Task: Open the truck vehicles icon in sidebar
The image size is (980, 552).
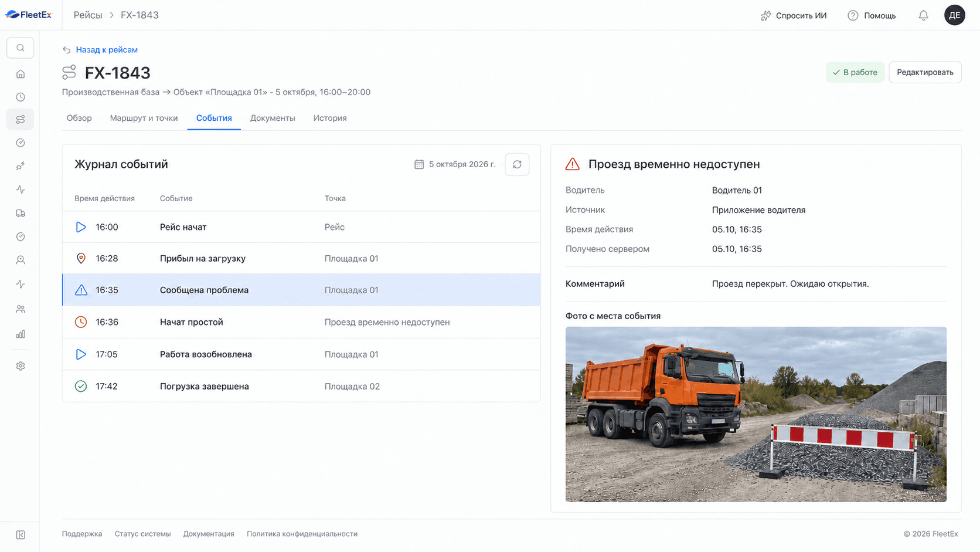Action: coord(21,214)
